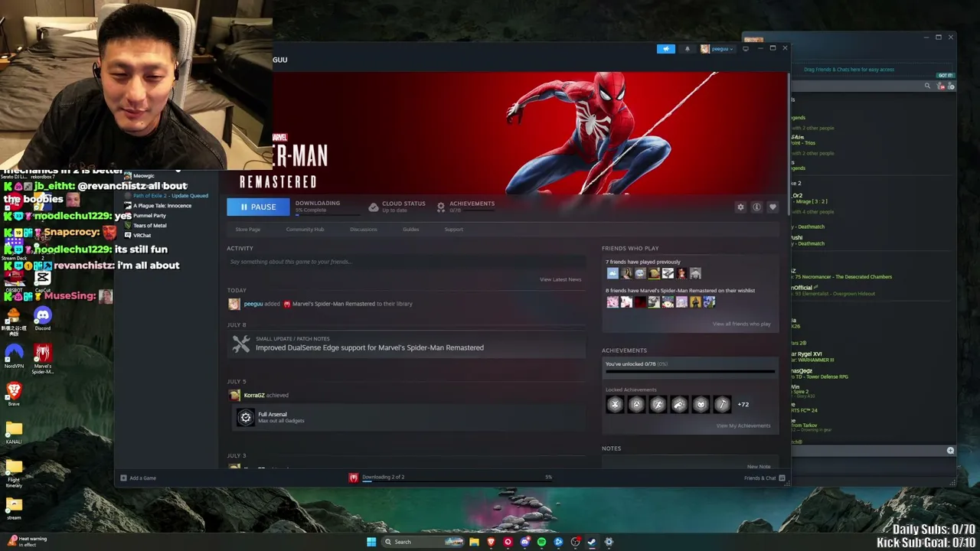Show the +72 remaining locked achievements
This screenshot has width=980, height=551.
(743, 405)
